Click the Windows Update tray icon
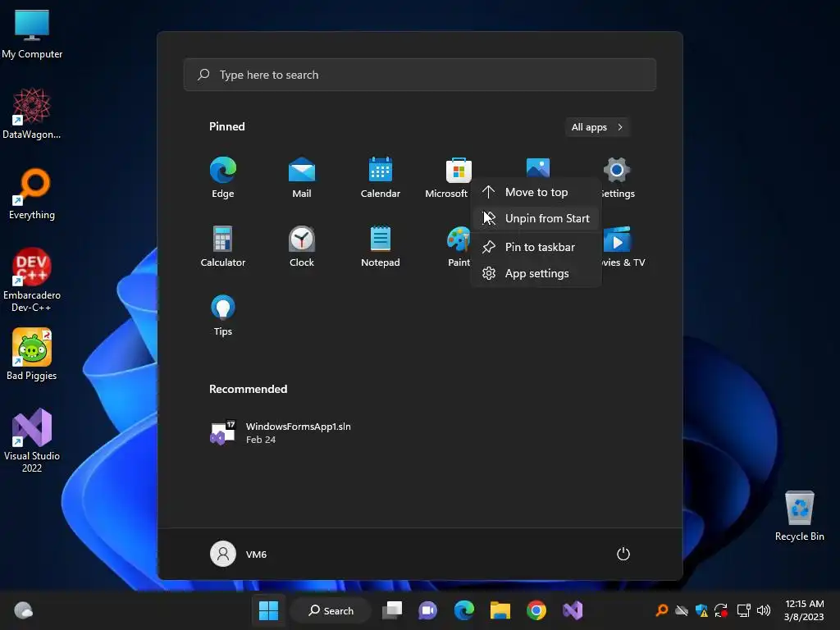 (721, 610)
